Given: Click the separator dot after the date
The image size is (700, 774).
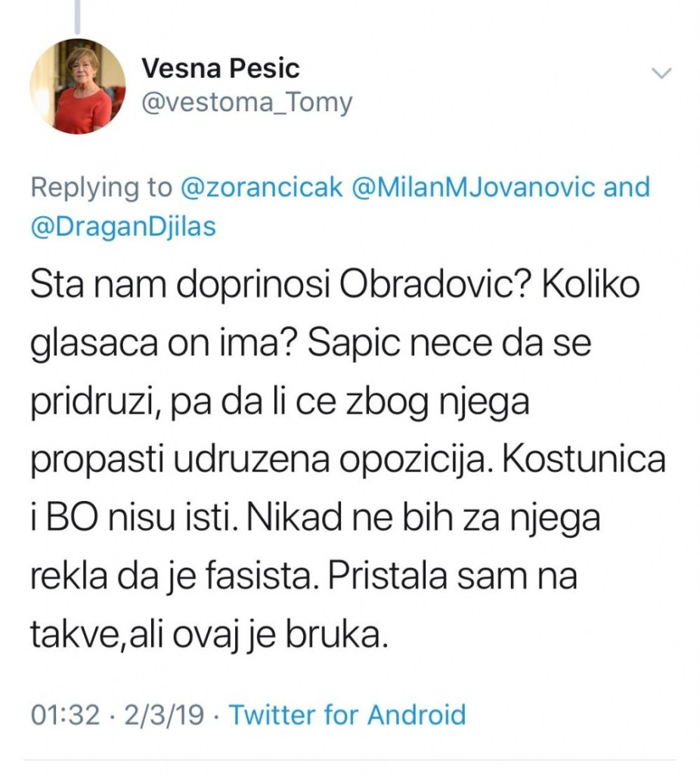Looking at the screenshot, I should point(214,714).
